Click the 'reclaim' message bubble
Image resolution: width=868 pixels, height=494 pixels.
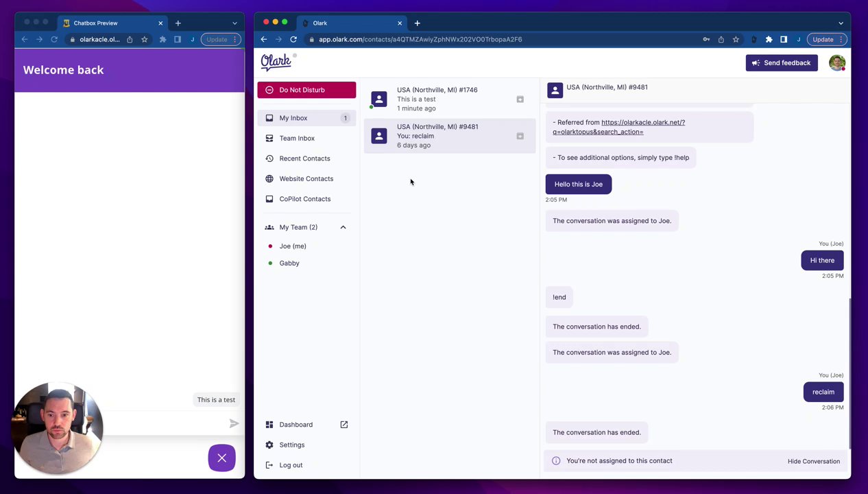[x=823, y=392]
